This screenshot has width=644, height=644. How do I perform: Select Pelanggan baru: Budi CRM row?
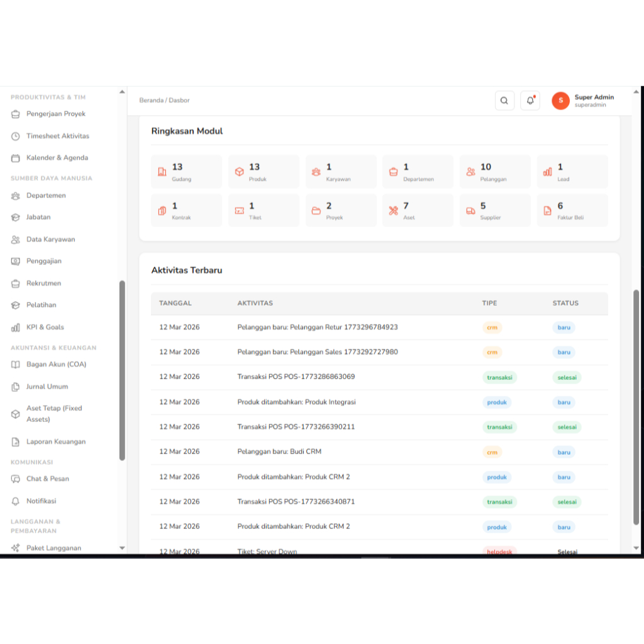[379, 452]
